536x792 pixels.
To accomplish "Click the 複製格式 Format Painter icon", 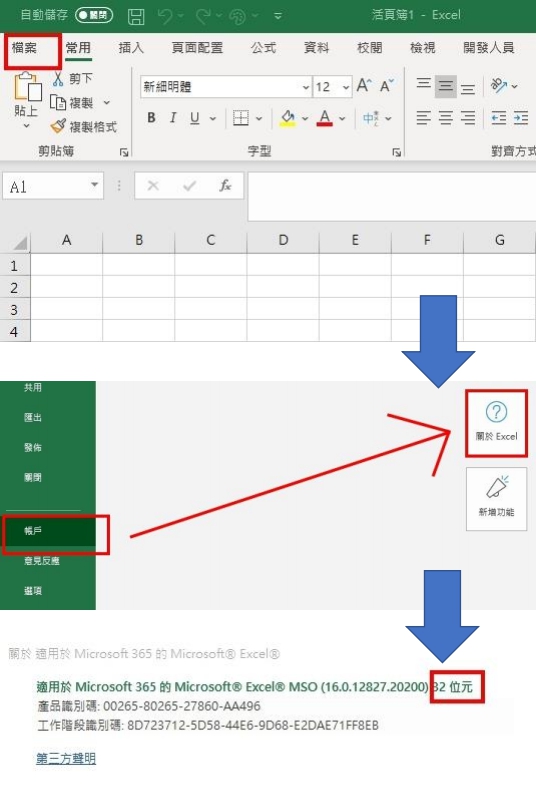I will [58, 126].
